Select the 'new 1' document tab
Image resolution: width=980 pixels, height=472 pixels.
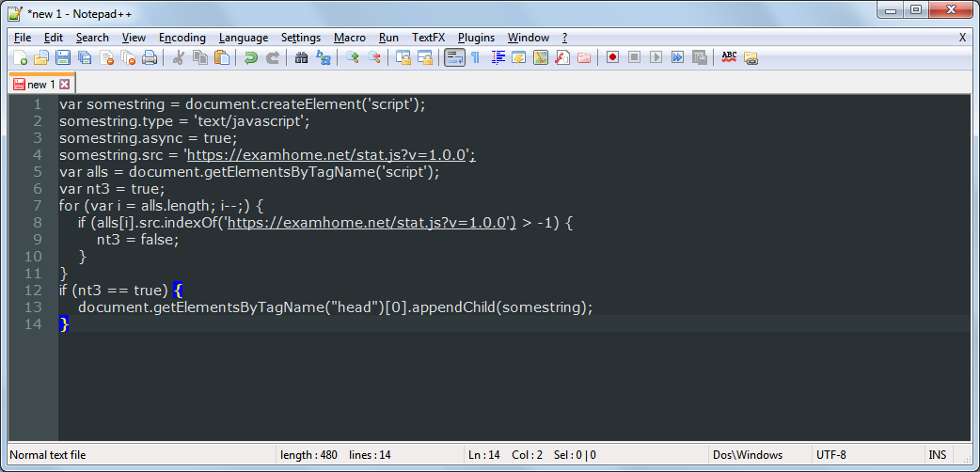(x=41, y=85)
